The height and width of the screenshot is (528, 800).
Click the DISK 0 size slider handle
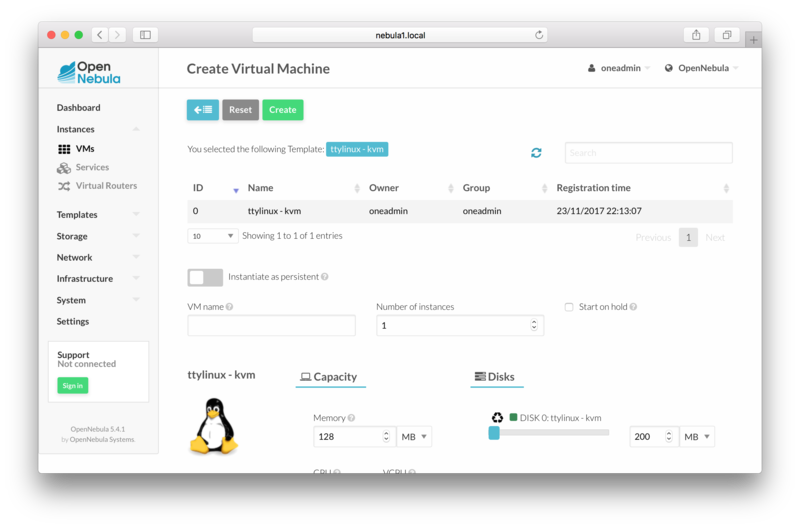494,433
